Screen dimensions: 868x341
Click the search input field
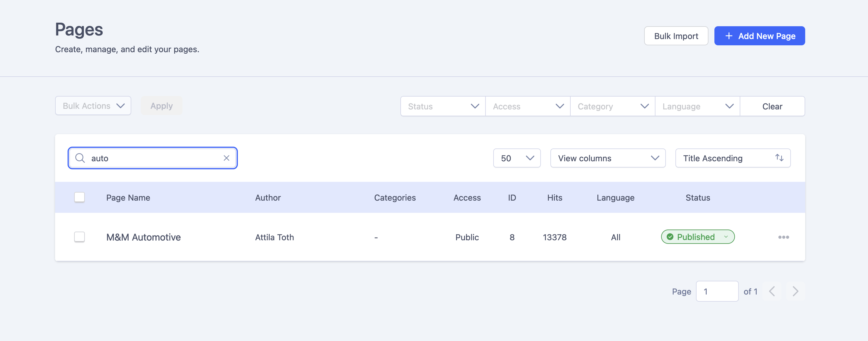152,158
